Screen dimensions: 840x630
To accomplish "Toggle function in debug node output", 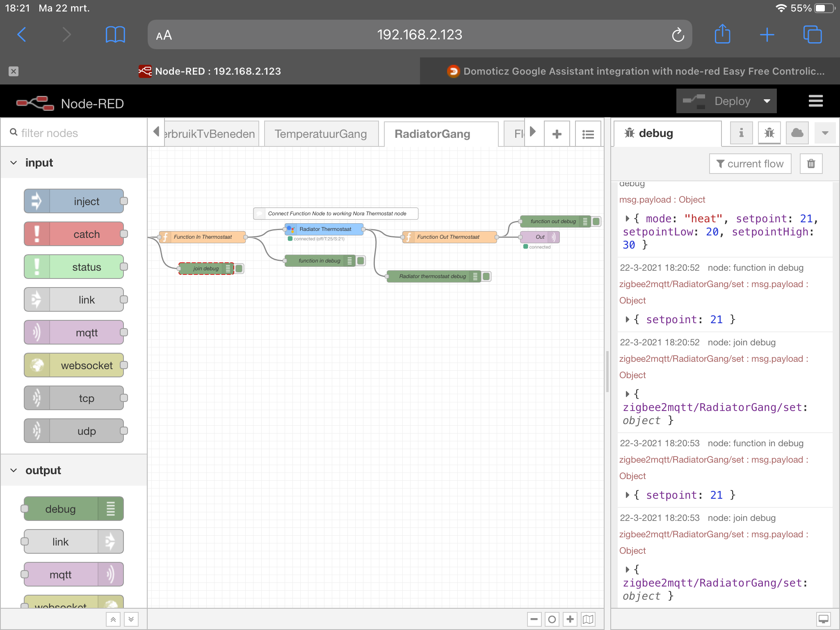I will point(361,261).
